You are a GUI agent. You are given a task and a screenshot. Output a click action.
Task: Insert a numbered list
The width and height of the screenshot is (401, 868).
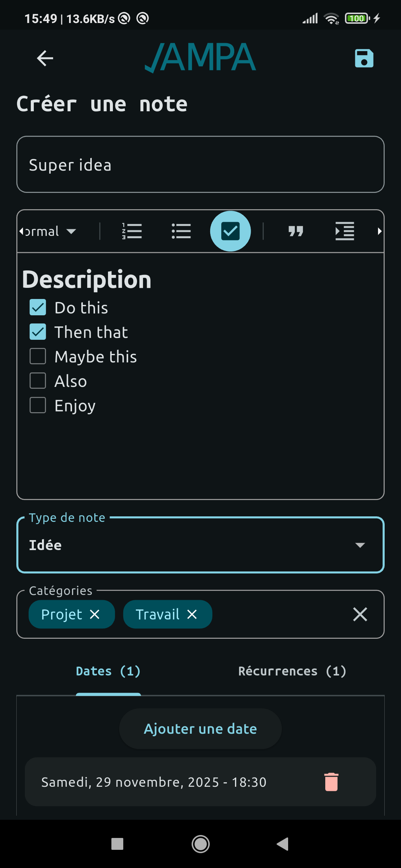(132, 231)
